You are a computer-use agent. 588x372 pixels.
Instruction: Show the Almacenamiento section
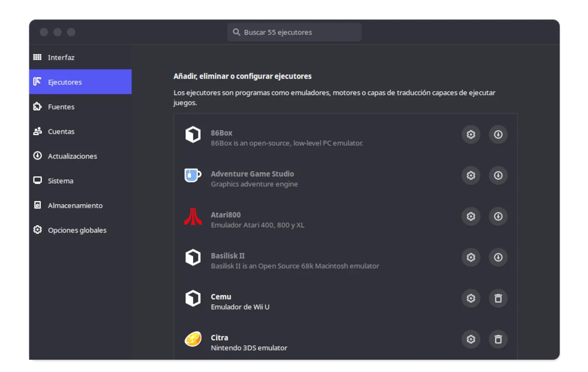coord(80,205)
